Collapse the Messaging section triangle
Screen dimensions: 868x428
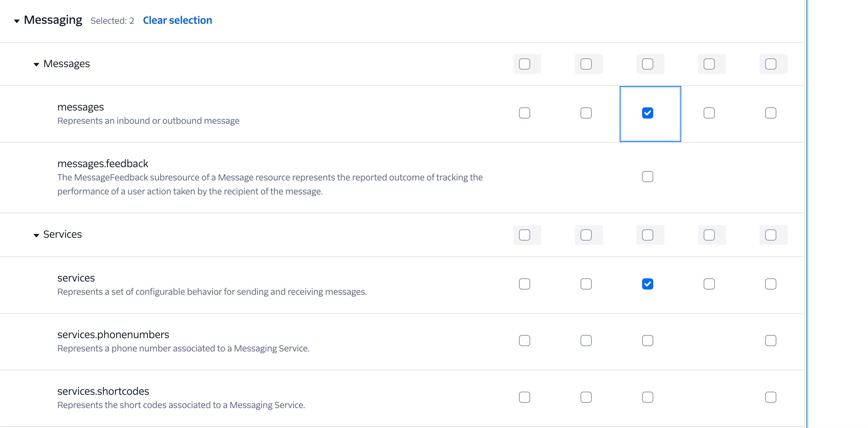(x=16, y=21)
